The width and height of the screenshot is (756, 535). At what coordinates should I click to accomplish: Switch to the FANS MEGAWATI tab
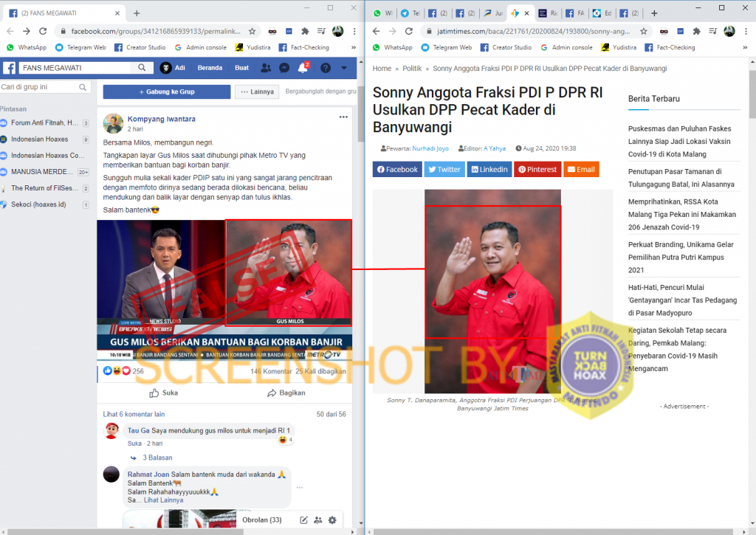click(63, 13)
